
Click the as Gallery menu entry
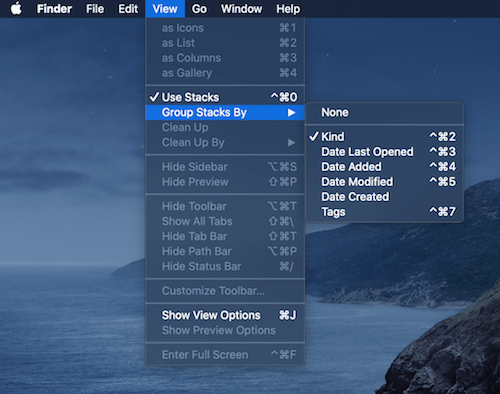pos(225,73)
